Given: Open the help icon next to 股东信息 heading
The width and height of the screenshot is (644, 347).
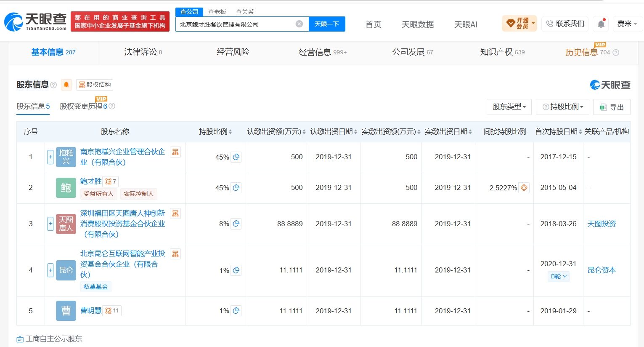Looking at the screenshot, I should pos(53,85).
